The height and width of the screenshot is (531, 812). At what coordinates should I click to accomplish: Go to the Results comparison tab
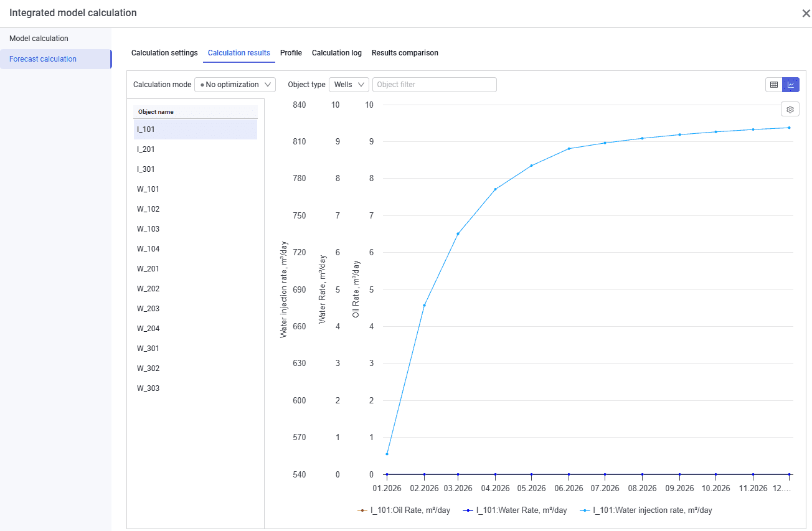405,53
